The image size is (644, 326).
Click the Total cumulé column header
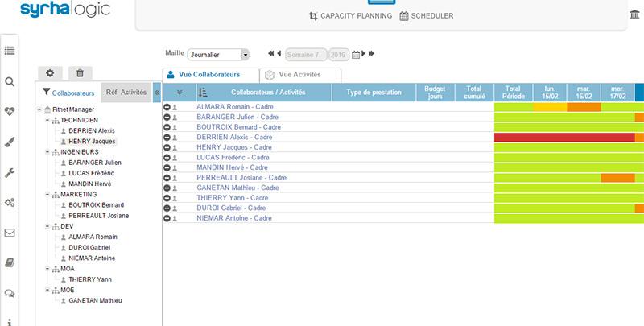coord(474,93)
